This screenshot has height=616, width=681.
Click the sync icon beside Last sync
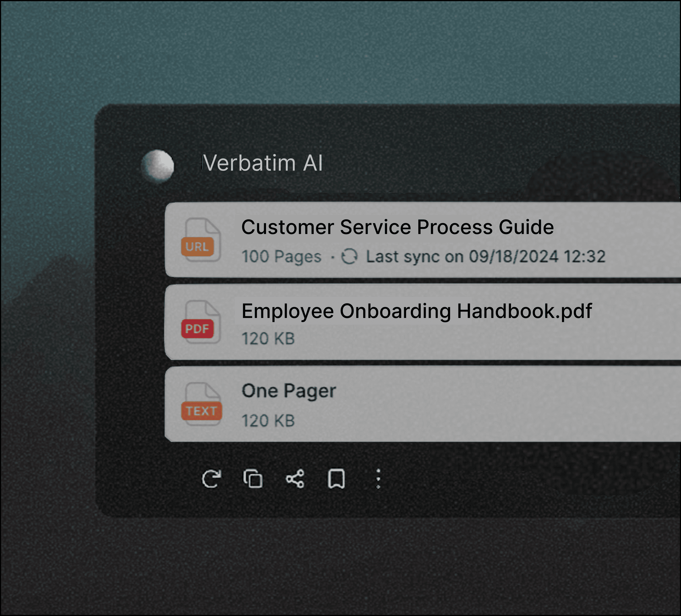pyautogui.click(x=349, y=256)
